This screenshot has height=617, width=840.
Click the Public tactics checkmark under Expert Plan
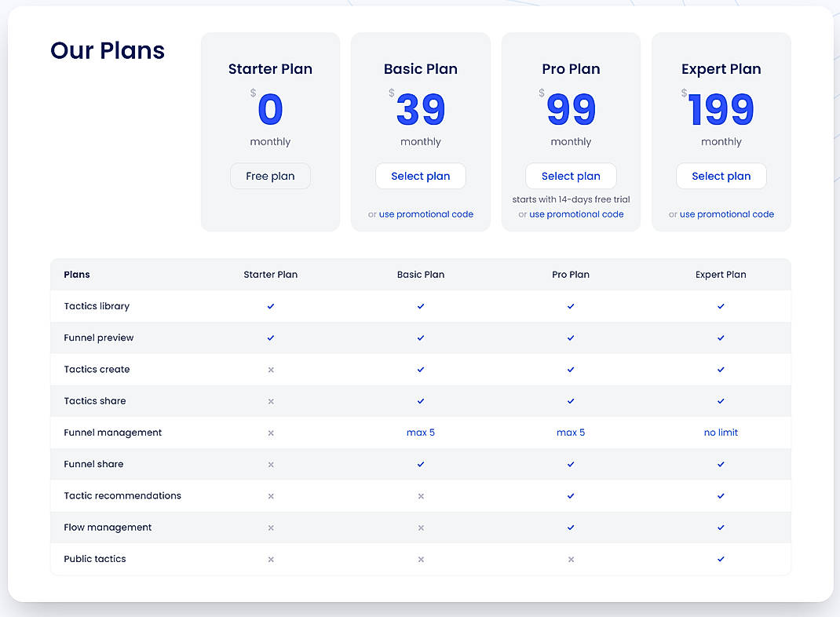point(721,559)
